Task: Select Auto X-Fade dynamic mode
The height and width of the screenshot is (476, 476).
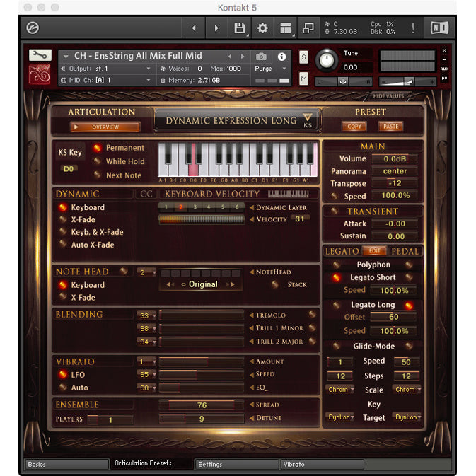Action: coord(63,244)
